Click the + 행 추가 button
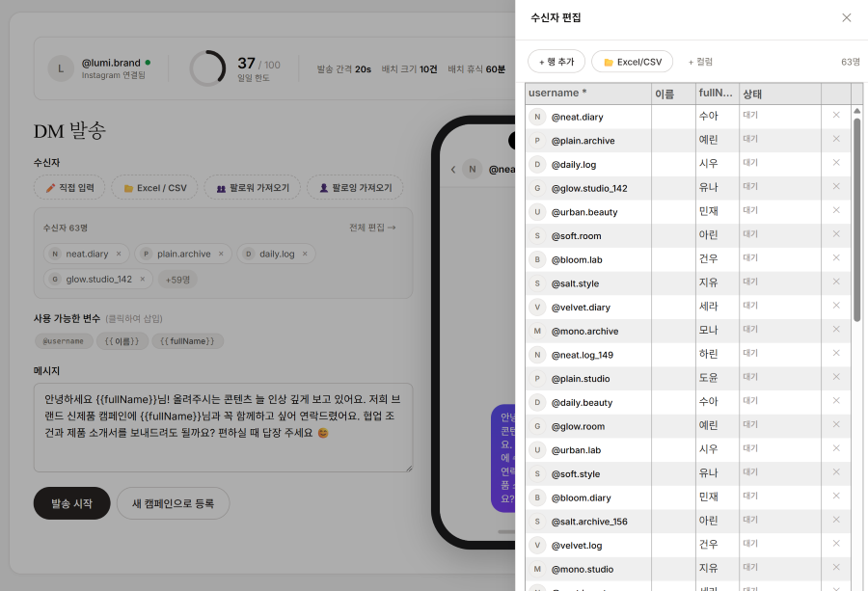The height and width of the screenshot is (591, 868). (x=556, y=62)
